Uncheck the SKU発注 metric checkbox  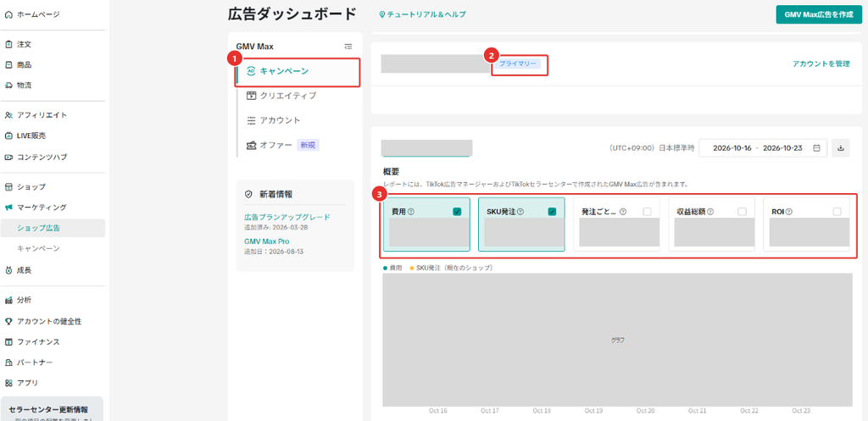(x=552, y=211)
